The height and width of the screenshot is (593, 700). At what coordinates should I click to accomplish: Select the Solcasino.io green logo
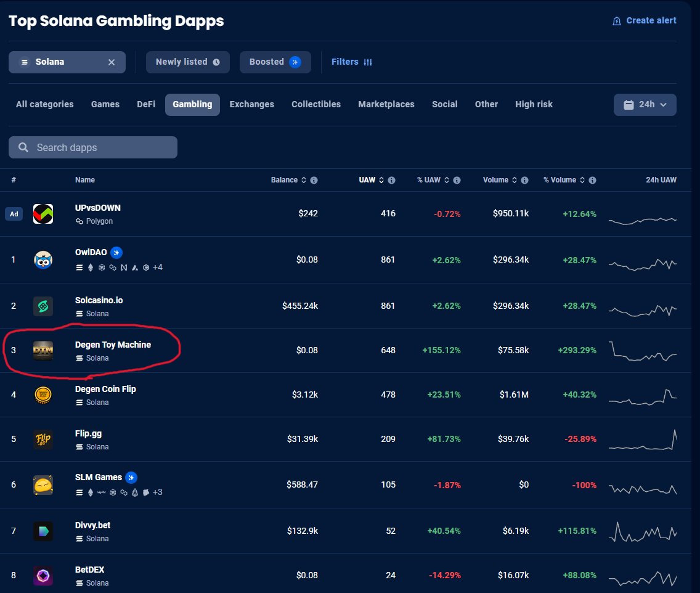[43, 306]
